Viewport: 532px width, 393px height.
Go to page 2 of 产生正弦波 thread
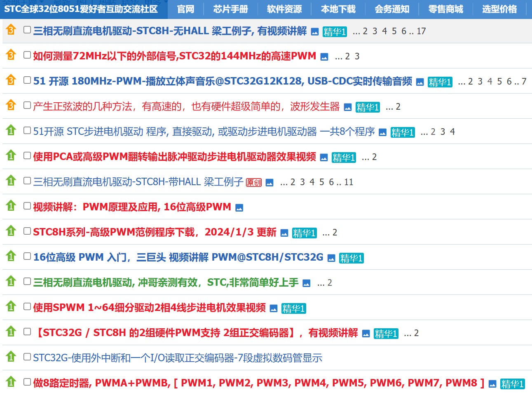point(398,107)
